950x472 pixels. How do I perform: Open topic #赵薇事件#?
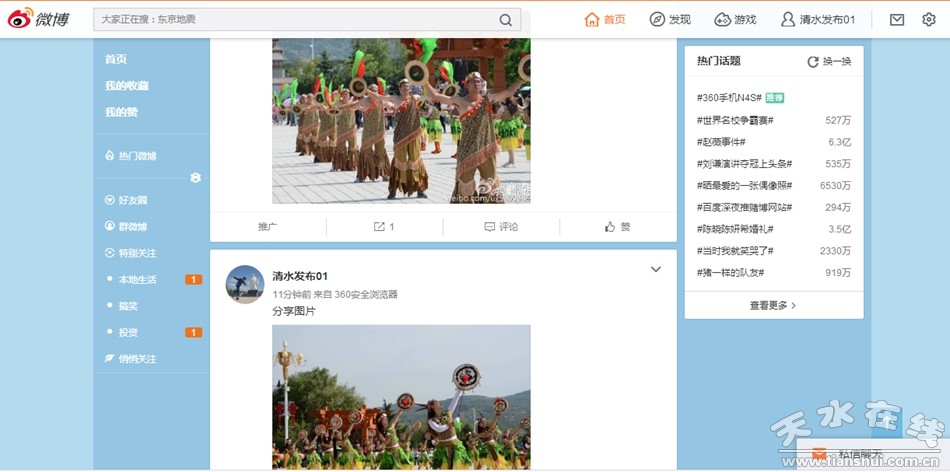(721, 142)
